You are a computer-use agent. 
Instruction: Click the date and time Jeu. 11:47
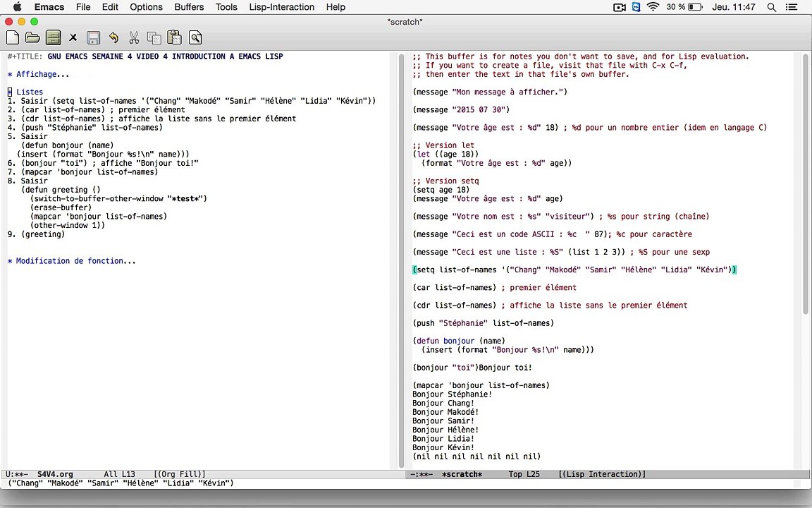coord(733,7)
